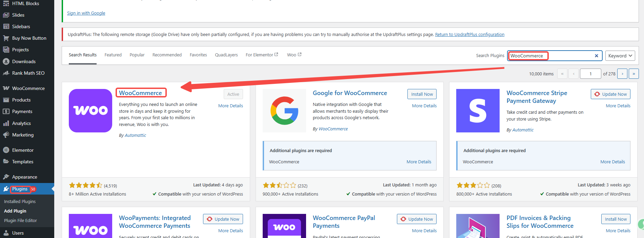
Task: Click the Rank Math SEO icon
Action: click(x=6, y=73)
